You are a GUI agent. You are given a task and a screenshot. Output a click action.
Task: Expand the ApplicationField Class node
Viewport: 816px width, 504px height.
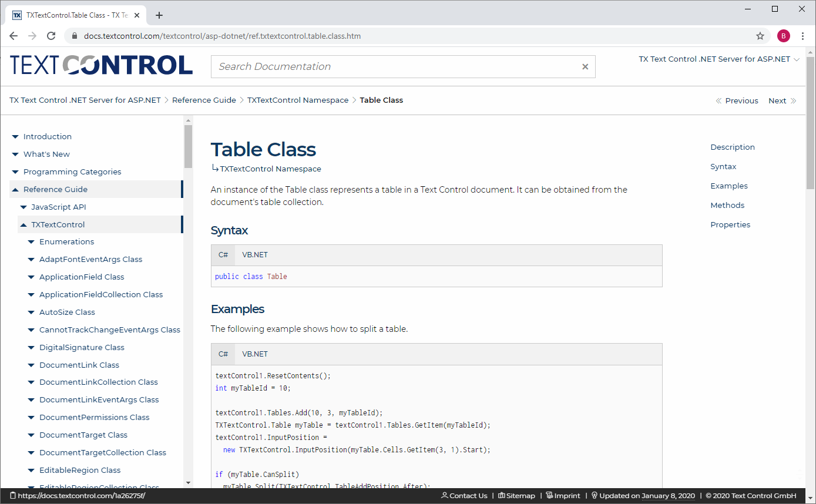coord(32,277)
